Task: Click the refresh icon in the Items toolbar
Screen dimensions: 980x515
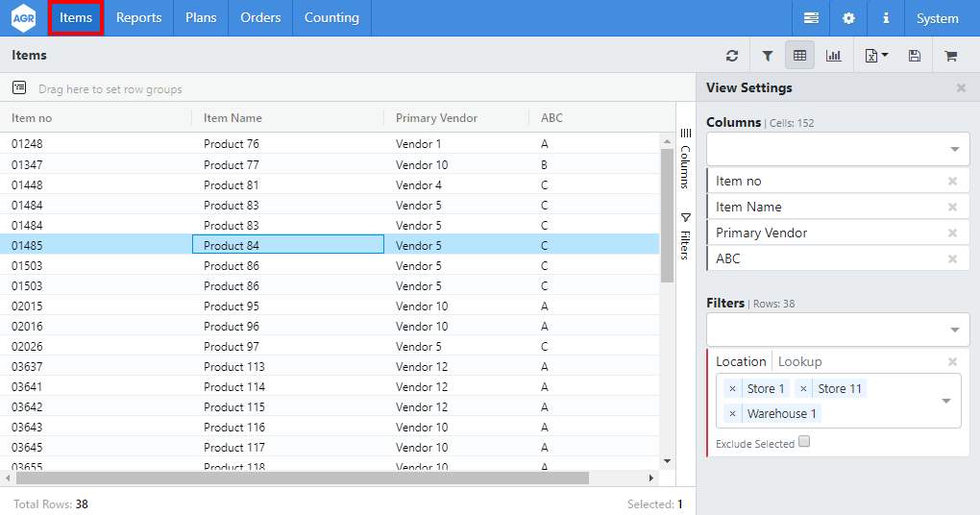Action: [732, 56]
